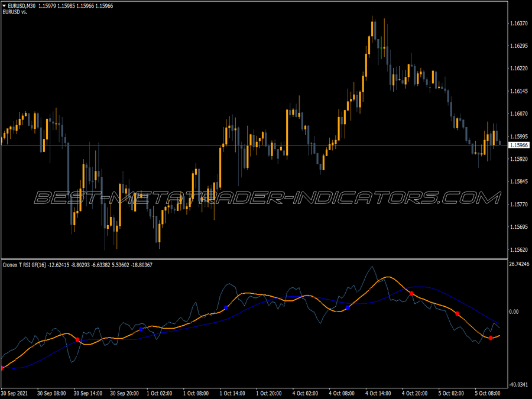Screen dimensions: 532x399
Task: Click the current price tag 1.15966
Action: pos(519,145)
